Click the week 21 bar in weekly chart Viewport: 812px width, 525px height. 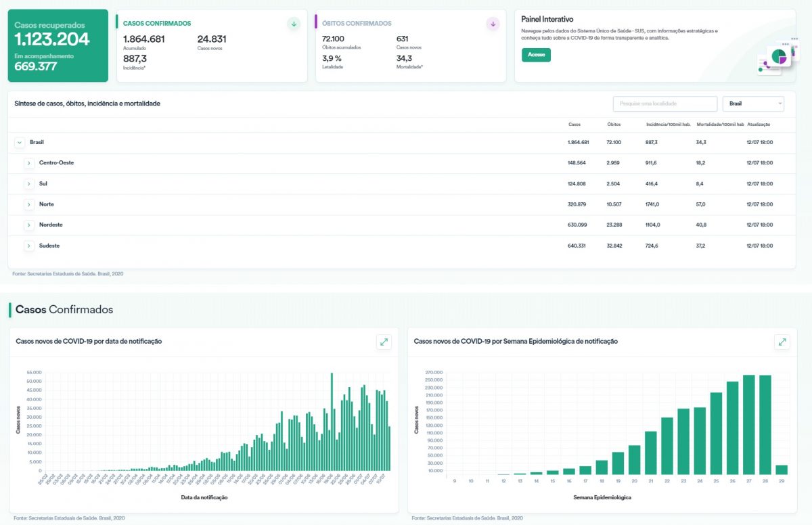click(651, 453)
